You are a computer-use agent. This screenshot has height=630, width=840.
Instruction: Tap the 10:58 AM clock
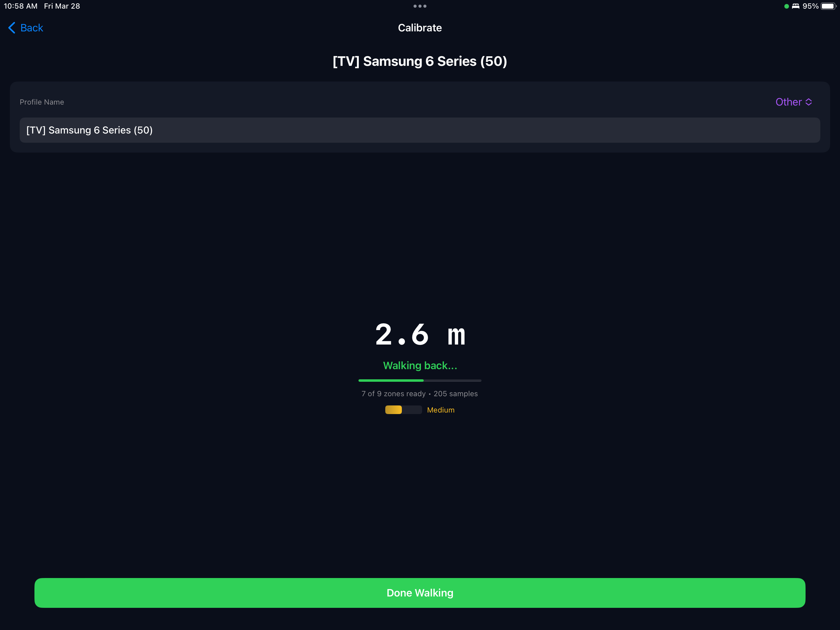coord(21,6)
